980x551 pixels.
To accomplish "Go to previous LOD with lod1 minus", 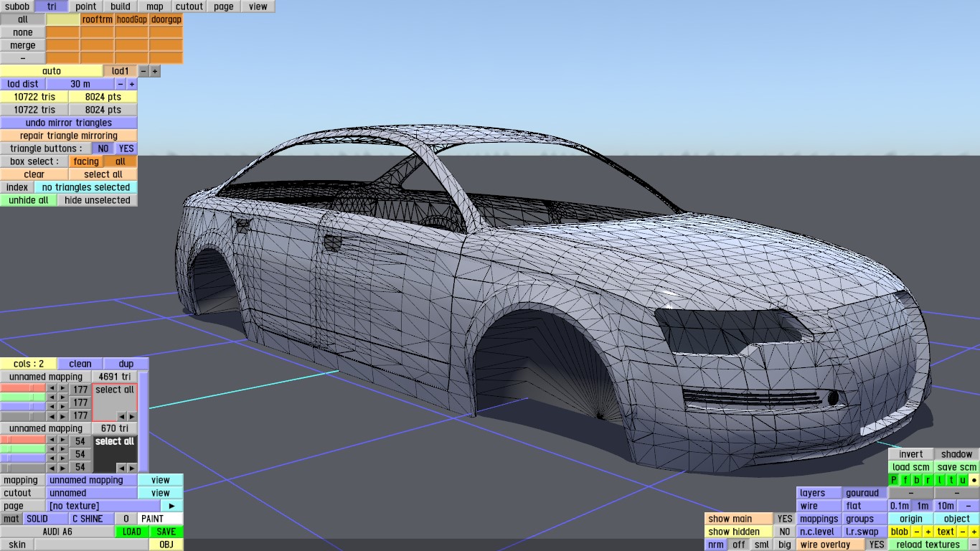I will (x=143, y=71).
